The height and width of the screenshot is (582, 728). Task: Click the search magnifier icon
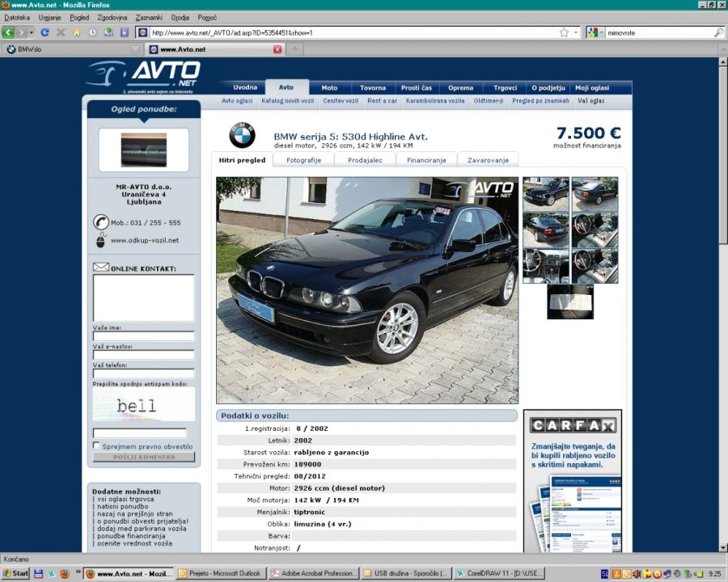718,32
